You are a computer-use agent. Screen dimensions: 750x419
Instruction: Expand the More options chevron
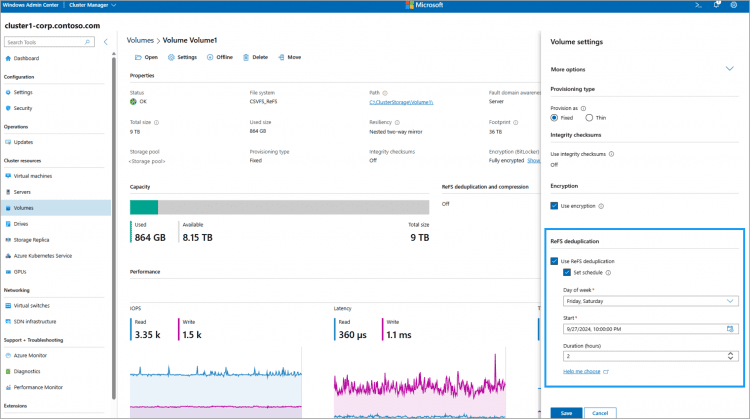click(x=729, y=69)
